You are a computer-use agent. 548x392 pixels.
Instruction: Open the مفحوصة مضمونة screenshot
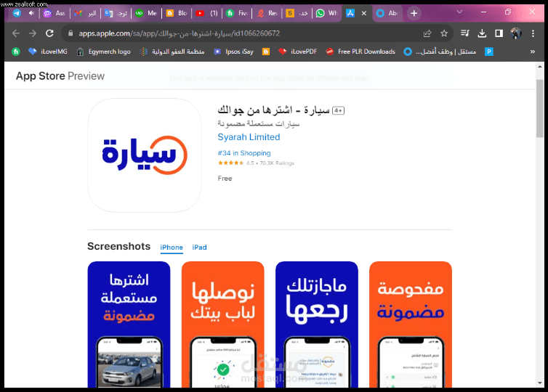(x=411, y=324)
